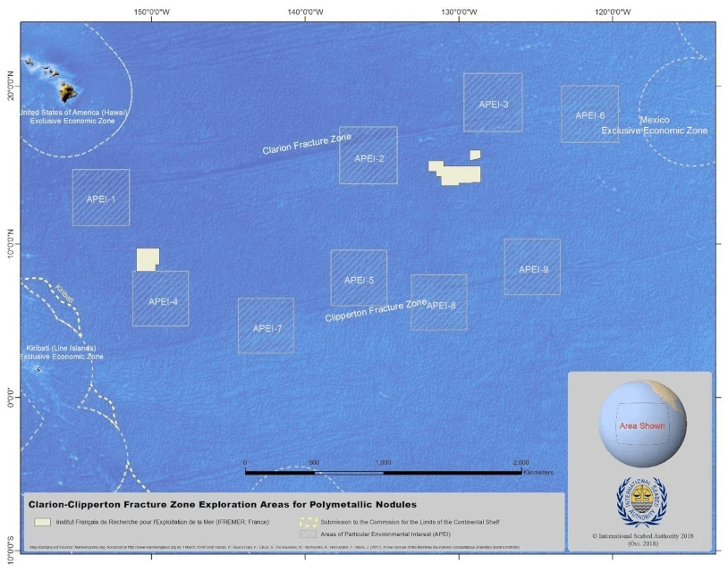Viewport: 728px width, 572px height.
Task: Click the 150°0'0"W longitude label
Action: (x=152, y=12)
